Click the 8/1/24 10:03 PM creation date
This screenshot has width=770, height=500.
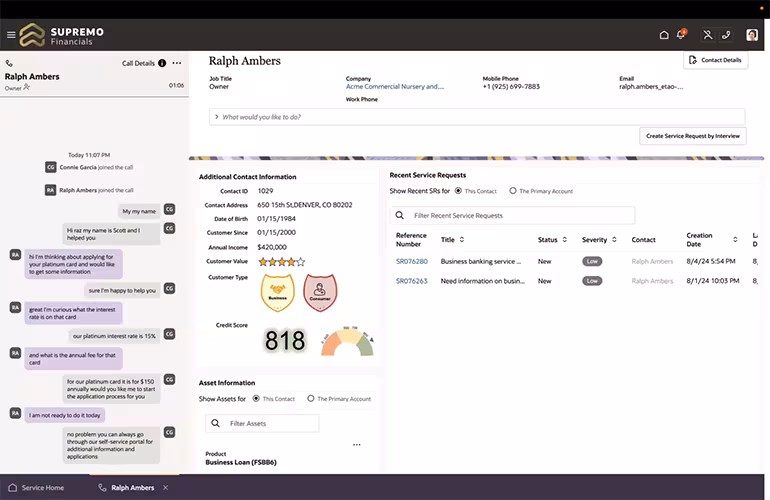[x=713, y=281]
